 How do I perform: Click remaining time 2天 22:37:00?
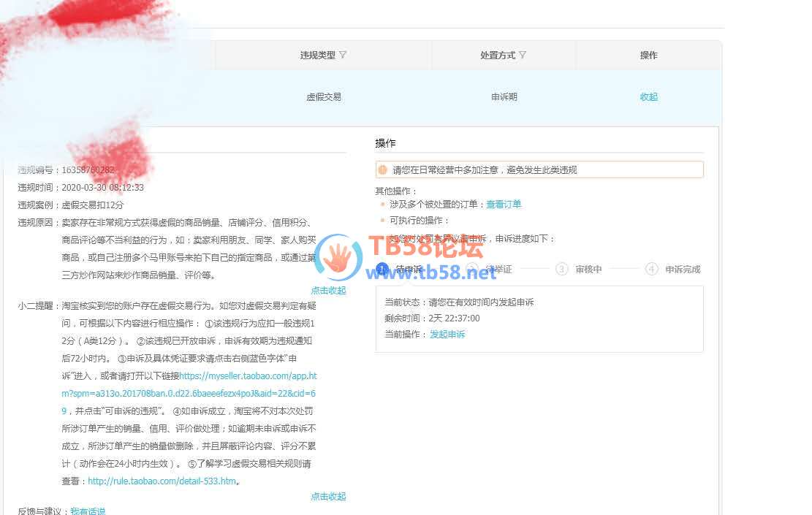[x=454, y=318]
